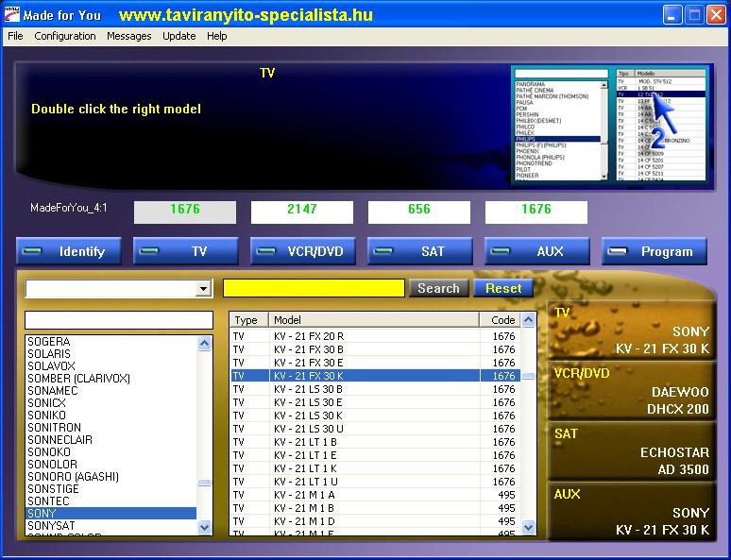The width and height of the screenshot is (731, 560).
Task: Select brand SONNECLAIR in the list
Action: pos(110,440)
